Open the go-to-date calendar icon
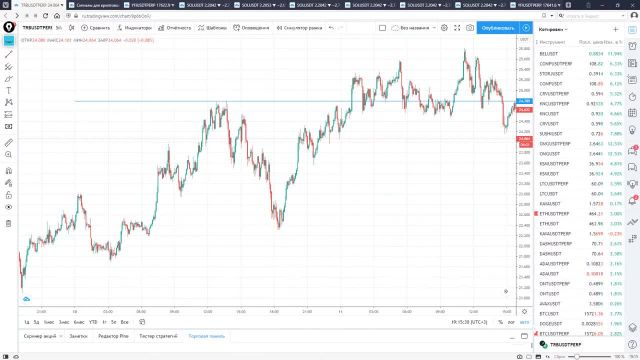Screen dimensions: 640x360 pyautogui.click(x=142, y=322)
